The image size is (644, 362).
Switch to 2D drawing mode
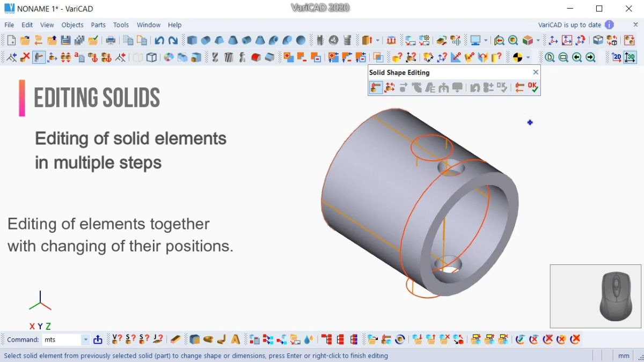click(617, 57)
